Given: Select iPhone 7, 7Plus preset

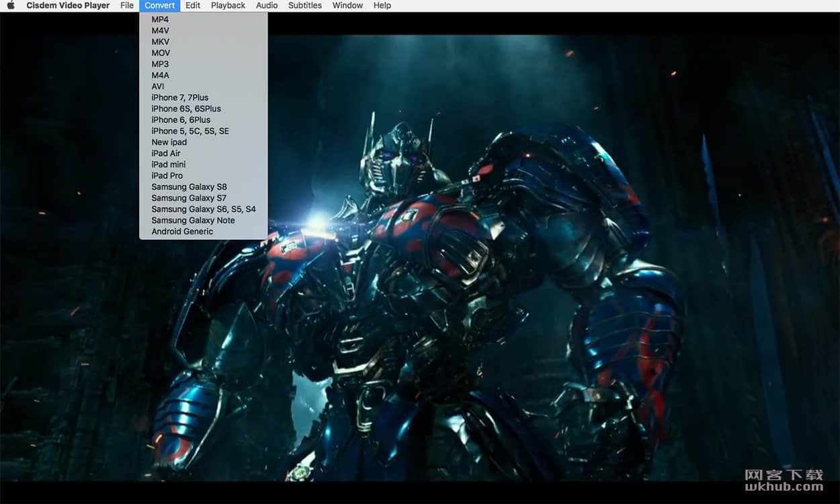Looking at the screenshot, I should point(203,97).
